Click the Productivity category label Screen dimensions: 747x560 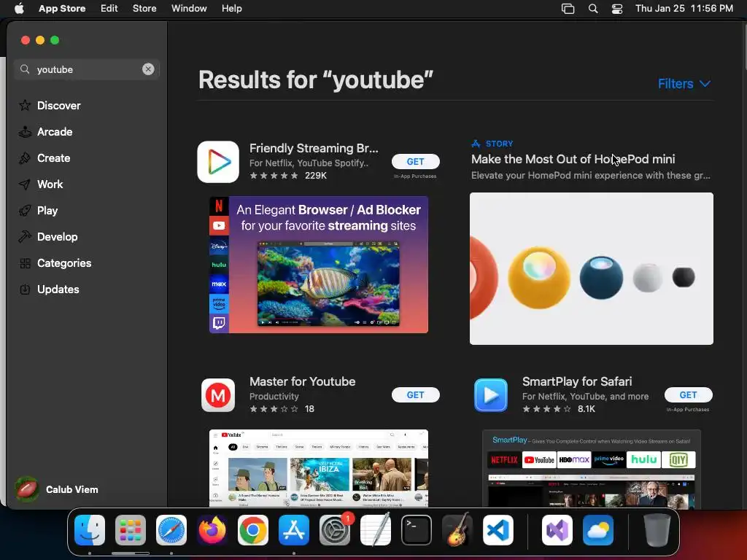(274, 396)
